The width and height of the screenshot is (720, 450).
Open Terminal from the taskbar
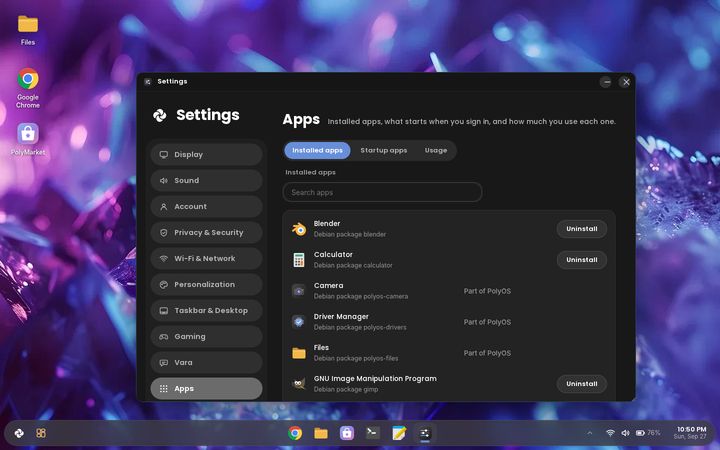click(373, 433)
